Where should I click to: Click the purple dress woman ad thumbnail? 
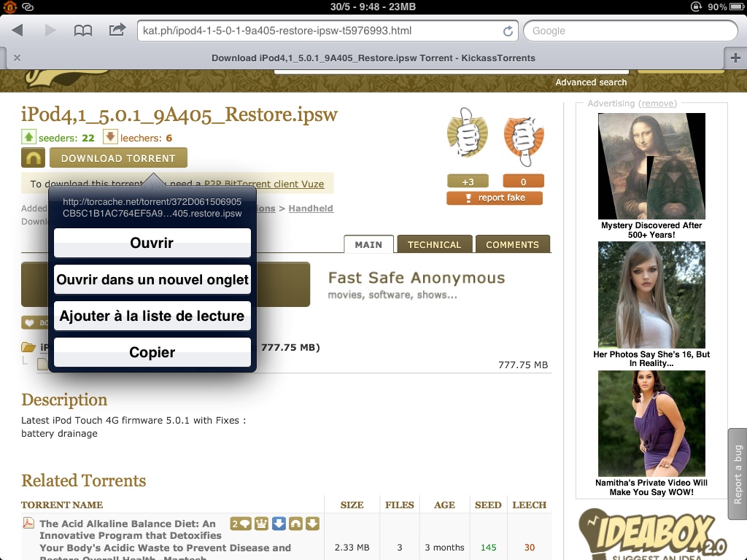pyautogui.click(x=651, y=424)
